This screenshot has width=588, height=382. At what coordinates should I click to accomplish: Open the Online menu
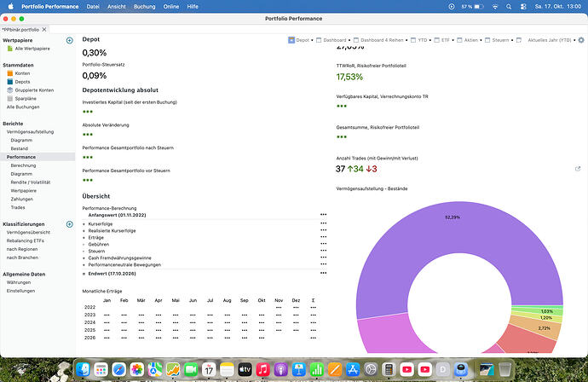click(x=171, y=6)
